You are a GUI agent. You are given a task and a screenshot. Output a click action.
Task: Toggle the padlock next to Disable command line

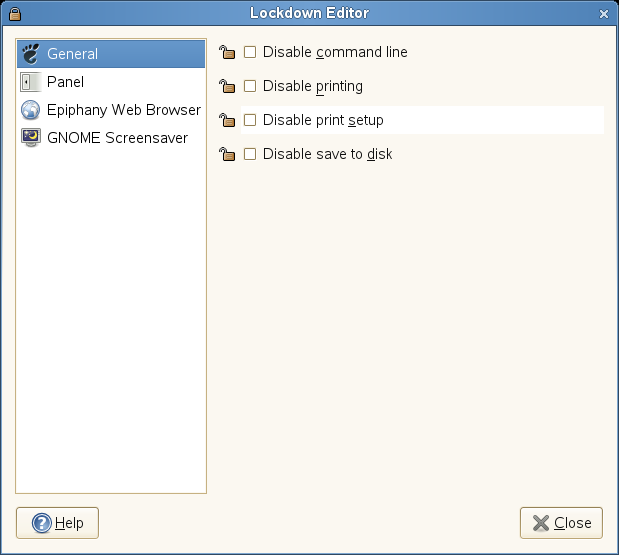[x=227, y=52]
